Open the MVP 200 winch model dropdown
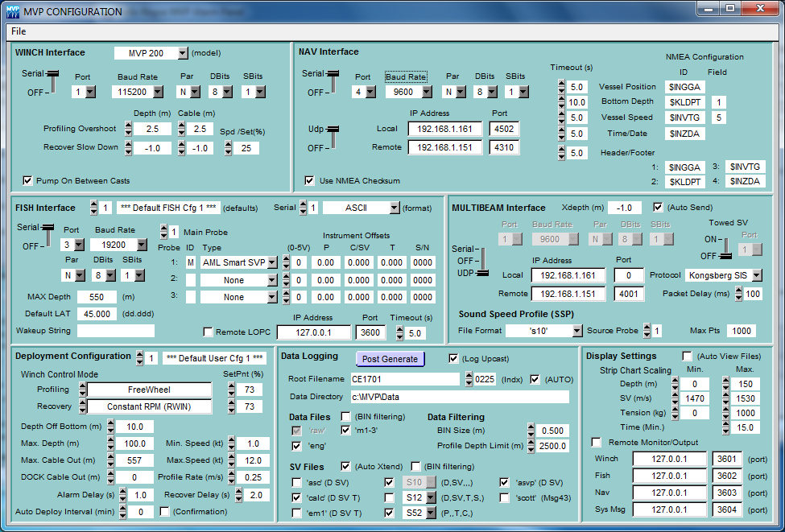This screenshot has height=532, width=785. click(x=182, y=53)
